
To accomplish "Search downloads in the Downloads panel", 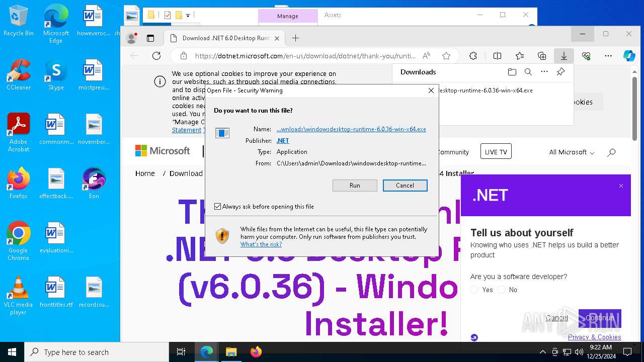I will tap(528, 72).
